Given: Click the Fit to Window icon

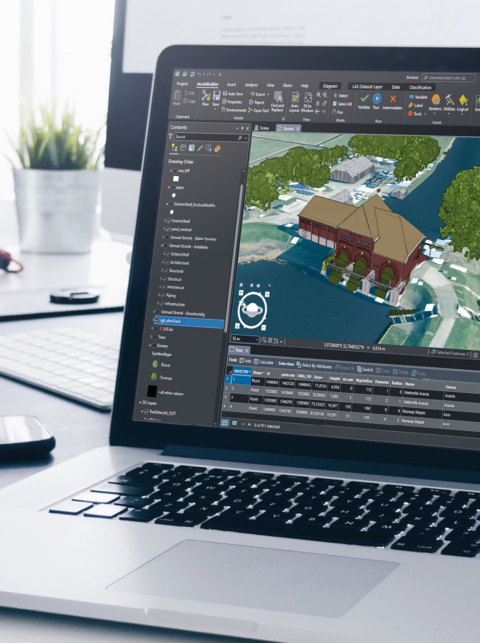Looking at the screenshot, I should (x=308, y=98).
